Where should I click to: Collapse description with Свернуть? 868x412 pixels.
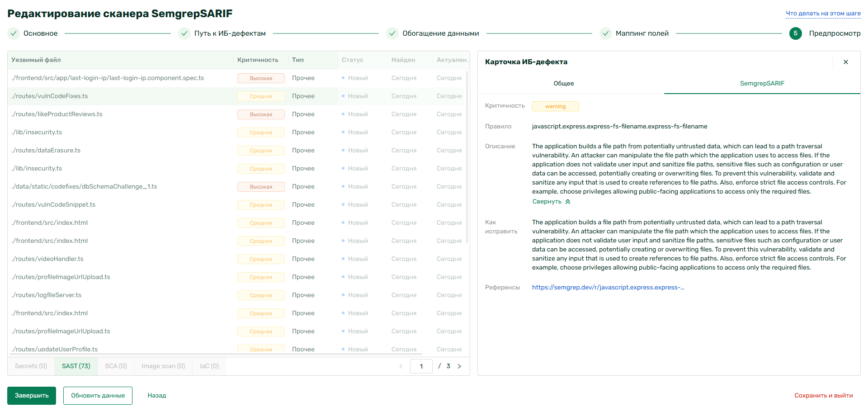click(x=552, y=202)
